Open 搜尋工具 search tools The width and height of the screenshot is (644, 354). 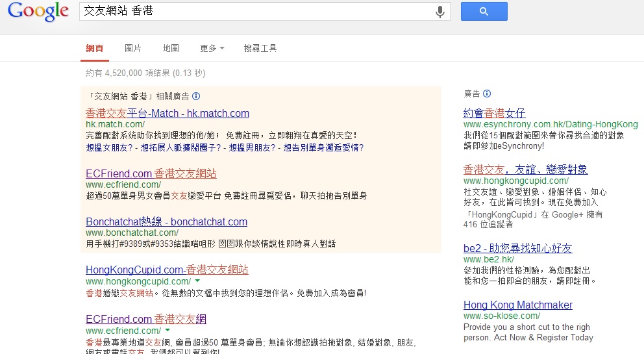(x=260, y=48)
